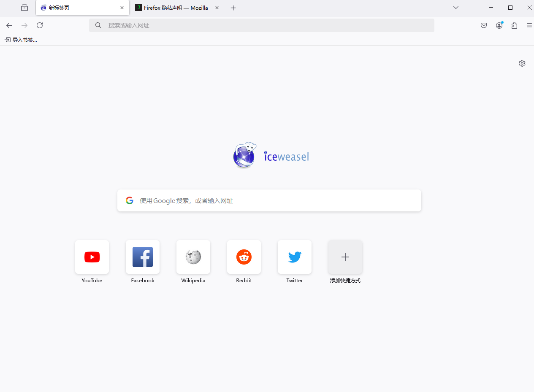
Task: Open the recent tabs view icon
Action: coord(24,8)
